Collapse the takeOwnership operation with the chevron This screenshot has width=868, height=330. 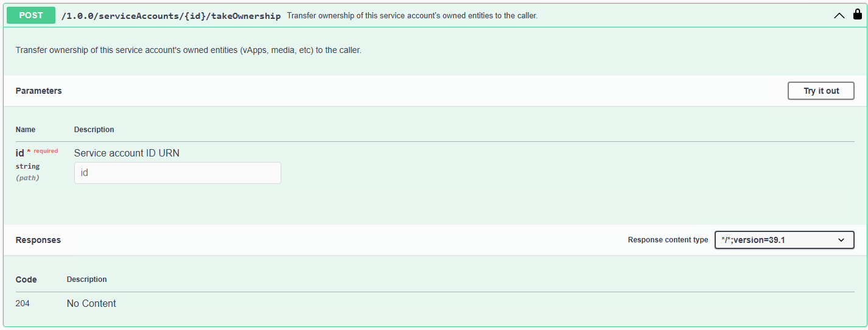coord(839,16)
